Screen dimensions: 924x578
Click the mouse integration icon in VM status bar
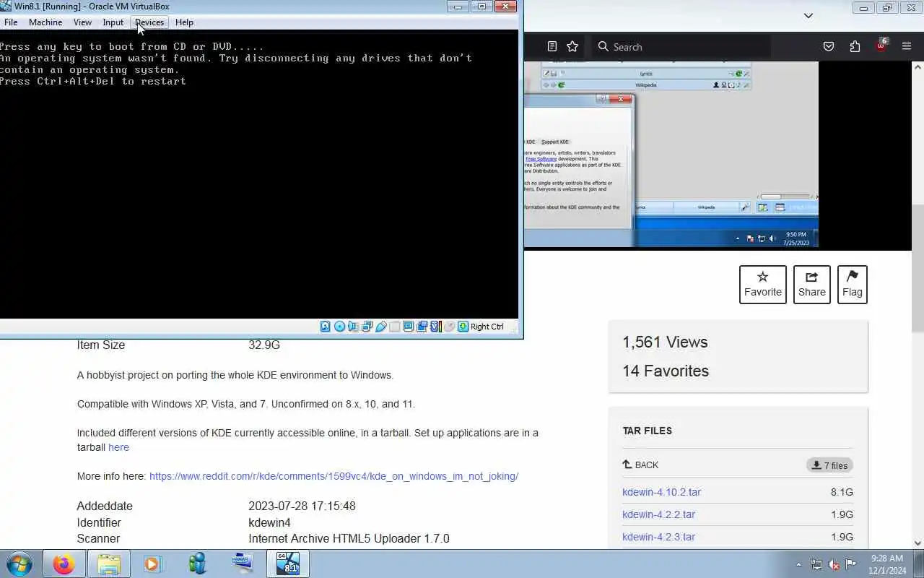(x=449, y=327)
